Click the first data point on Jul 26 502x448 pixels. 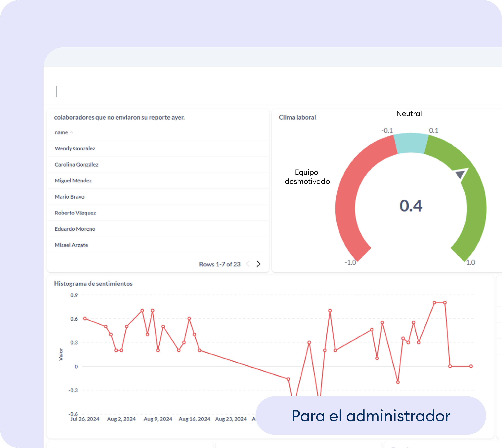[x=85, y=319]
